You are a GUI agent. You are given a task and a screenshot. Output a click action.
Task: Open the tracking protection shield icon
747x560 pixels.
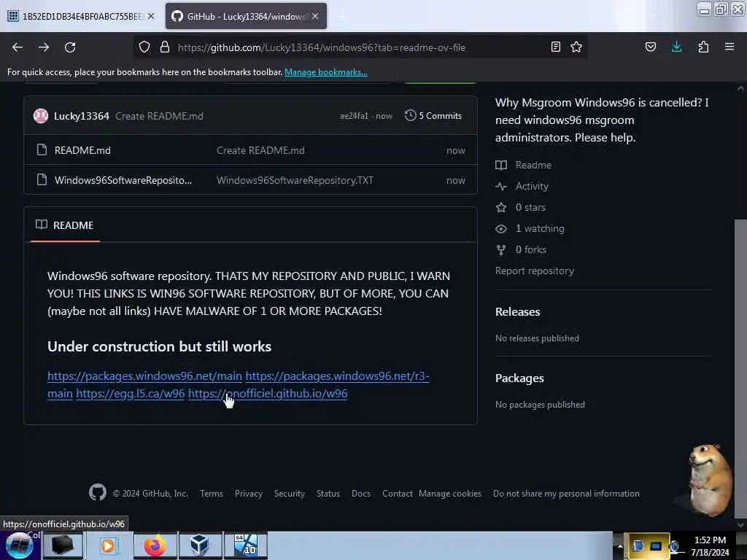[x=144, y=47]
